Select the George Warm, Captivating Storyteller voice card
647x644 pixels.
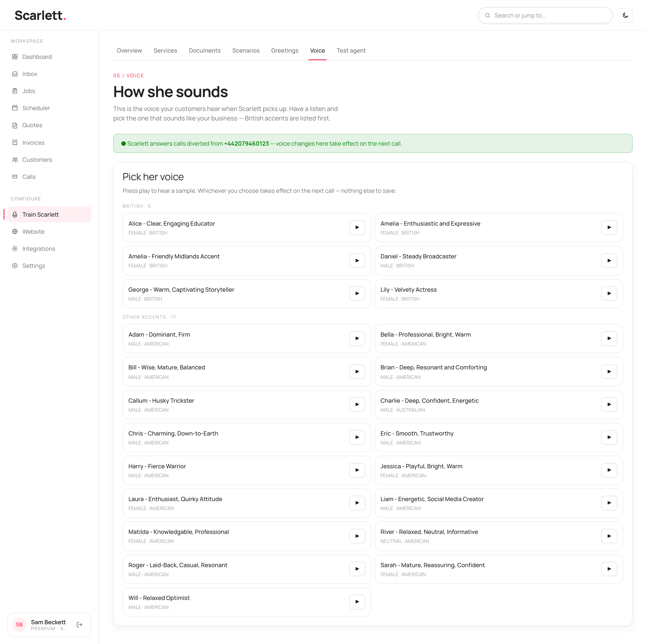tap(247, 294)
